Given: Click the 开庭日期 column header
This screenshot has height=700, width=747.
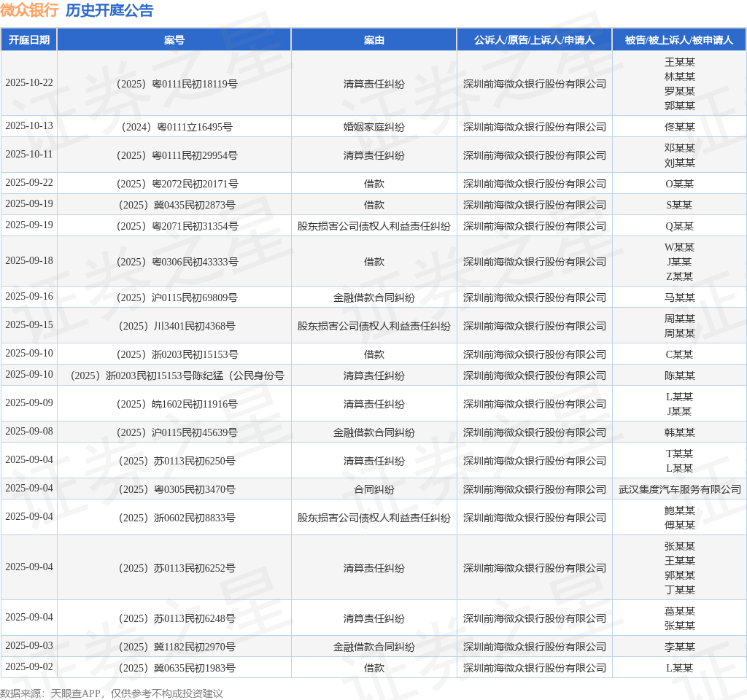Looking at the screenshot, I should (29, 40).
